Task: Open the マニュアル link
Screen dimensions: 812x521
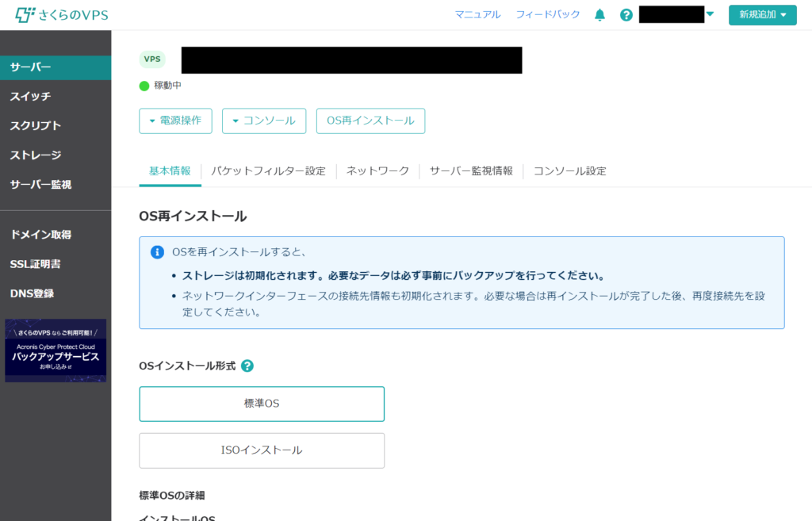Action: [x=477, y=14]
